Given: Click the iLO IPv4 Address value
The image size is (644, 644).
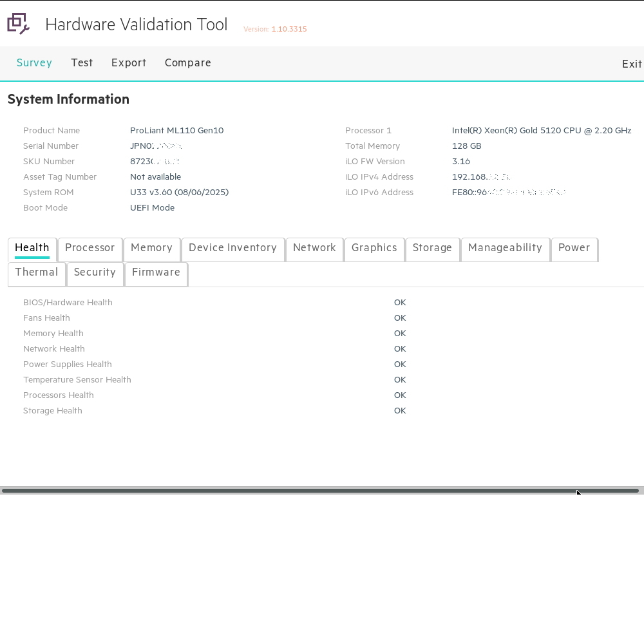Looking at the screenshot, I should point(481,177).
